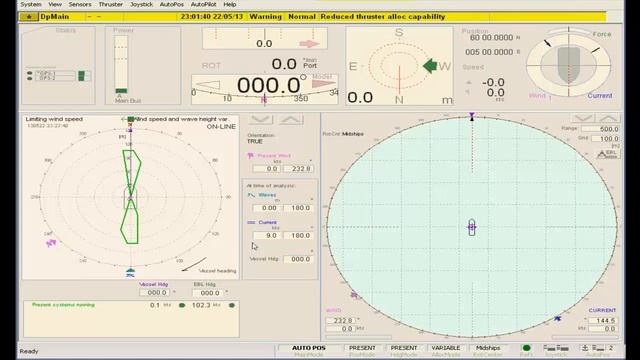Click the EBL button in position plot
This screenshot has width=640, height=360.
pos(608,153)
